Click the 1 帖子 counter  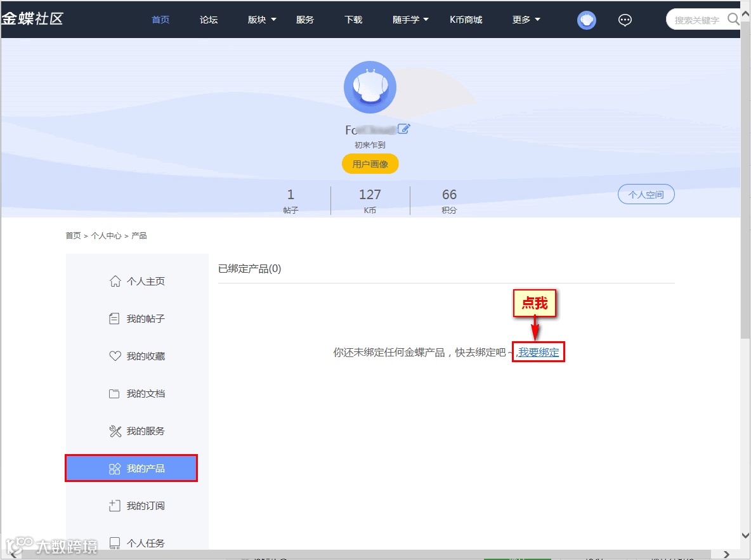click(x=291, y=200)
